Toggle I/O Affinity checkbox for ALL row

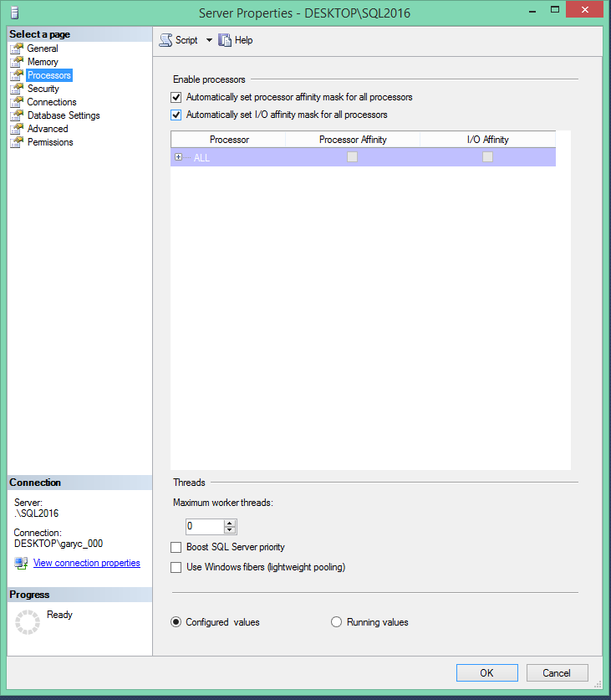487,156
